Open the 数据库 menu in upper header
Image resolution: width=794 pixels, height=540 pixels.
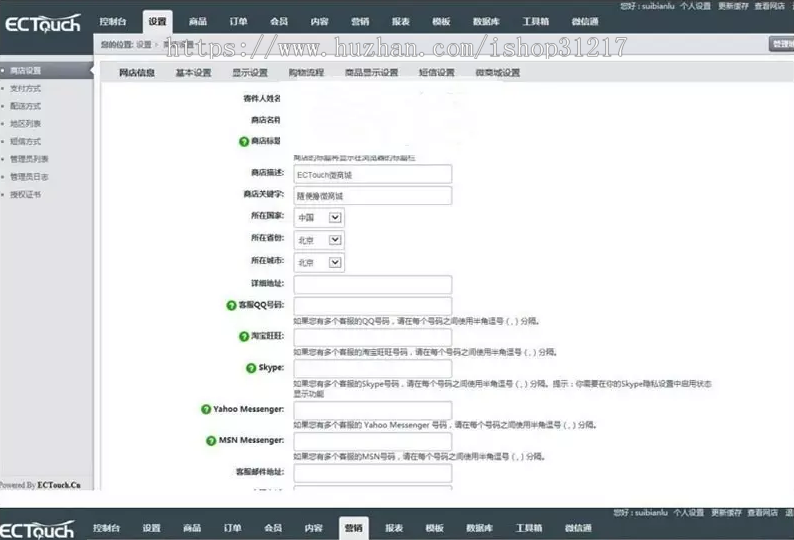486,22
